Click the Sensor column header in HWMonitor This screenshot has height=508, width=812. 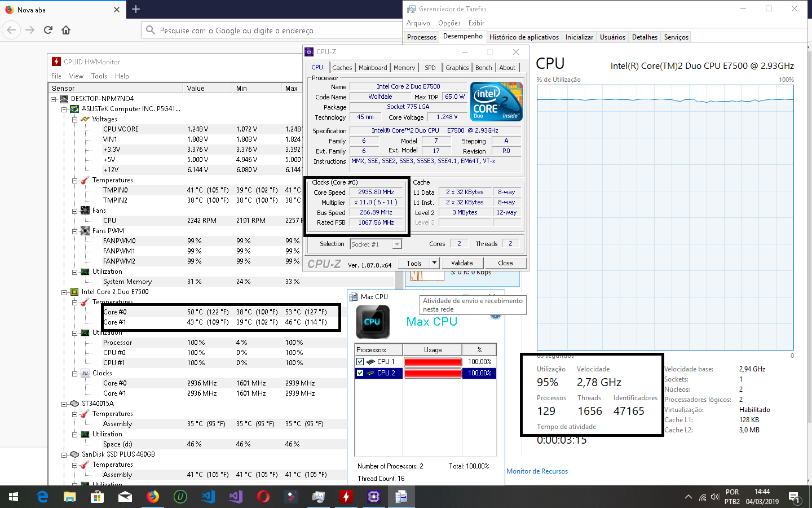coord(116,88)
